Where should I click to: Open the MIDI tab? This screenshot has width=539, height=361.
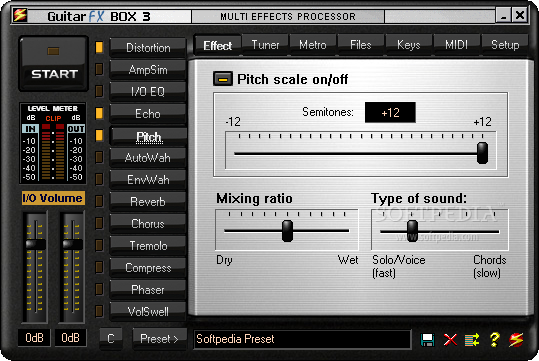[456, 45]
